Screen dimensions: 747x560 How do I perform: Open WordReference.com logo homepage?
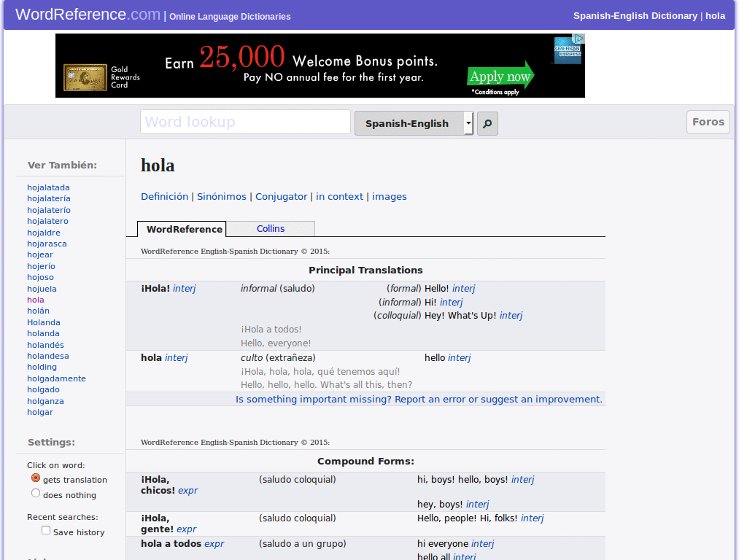[x=88, y=15]
